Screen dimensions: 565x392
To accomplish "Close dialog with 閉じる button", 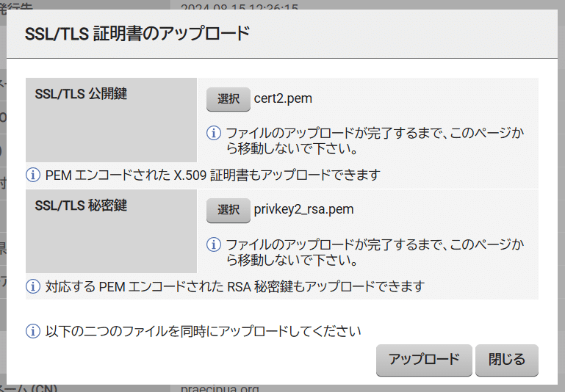I will (507, 360).
